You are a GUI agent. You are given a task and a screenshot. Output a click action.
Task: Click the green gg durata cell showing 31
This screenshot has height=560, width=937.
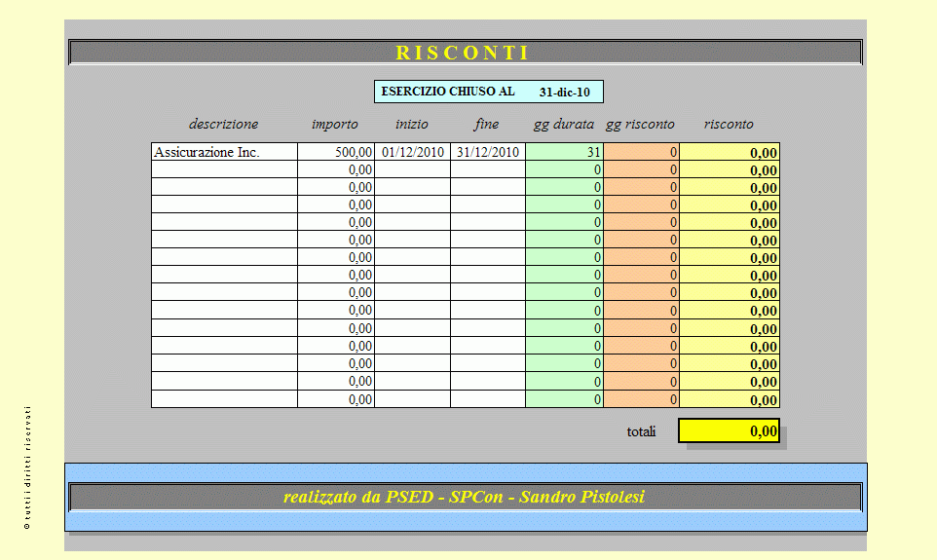tap(564, 152)
